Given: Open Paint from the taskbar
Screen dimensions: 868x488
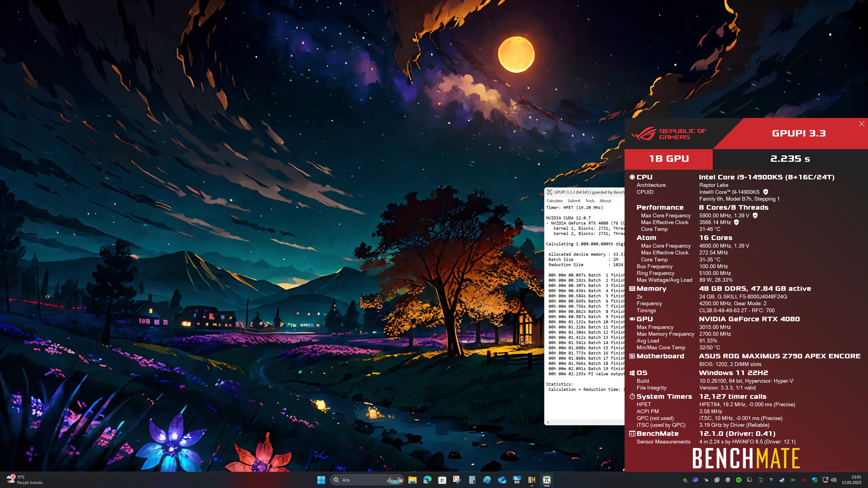Looking at the screenshot, I should [x=487, y=480].
